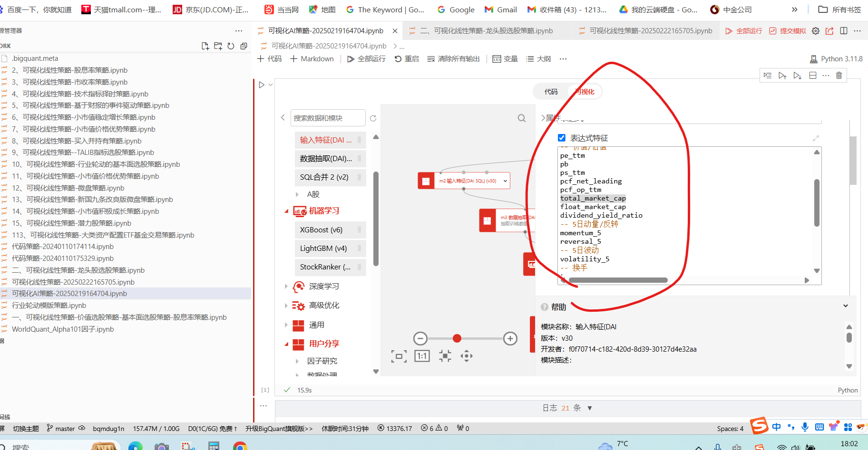
Task: Click the canvas search magnifier icon
Action: [x=522, y=118]
